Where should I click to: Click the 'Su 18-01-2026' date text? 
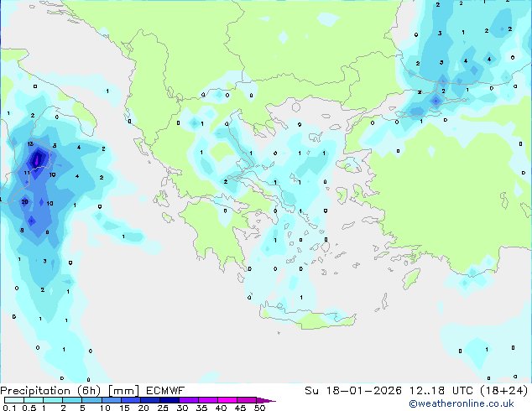pos(353,391)
